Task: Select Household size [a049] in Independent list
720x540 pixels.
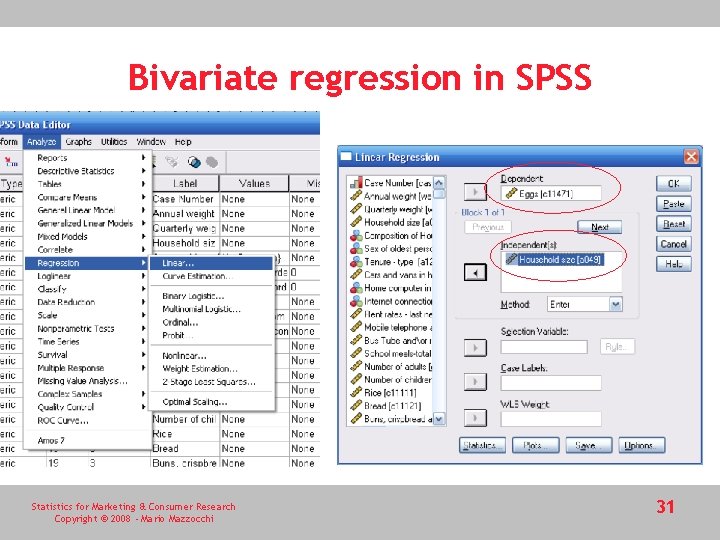Action: [x=554, y=260]
